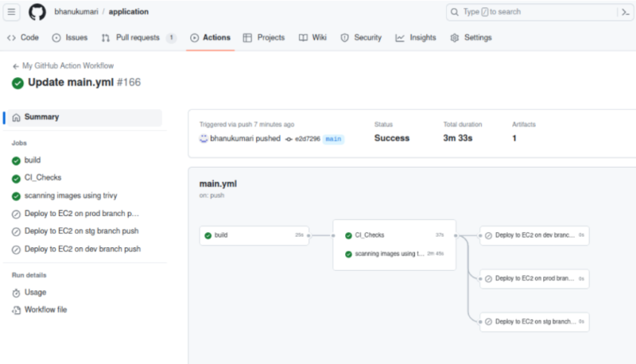Open the application repository link

[x=129, y=12]
